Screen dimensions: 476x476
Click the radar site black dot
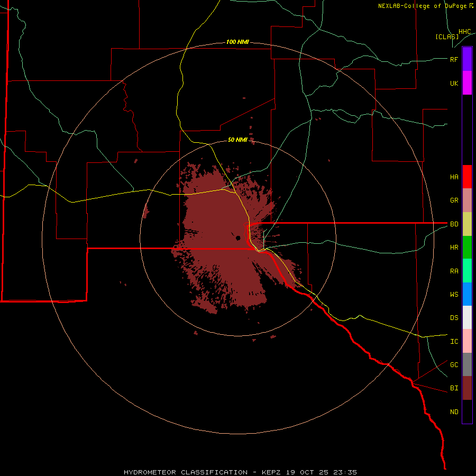pos(238,238)
